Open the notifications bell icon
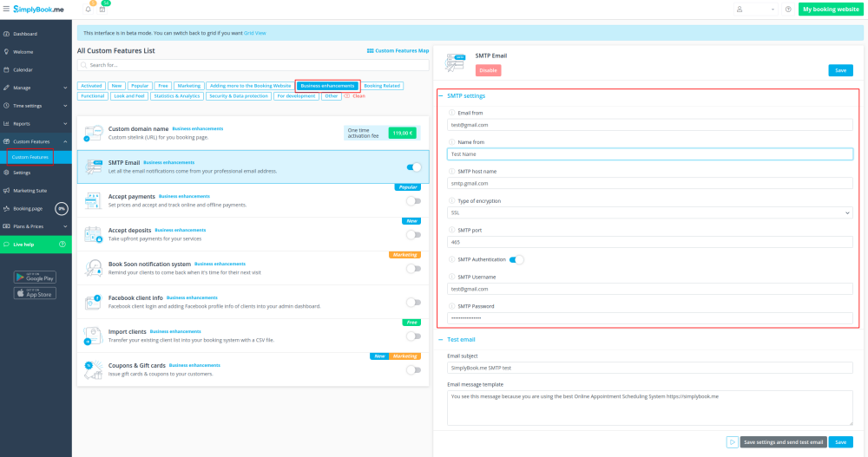This screenshot has height=457, width=868. click(x=88, y=10)
